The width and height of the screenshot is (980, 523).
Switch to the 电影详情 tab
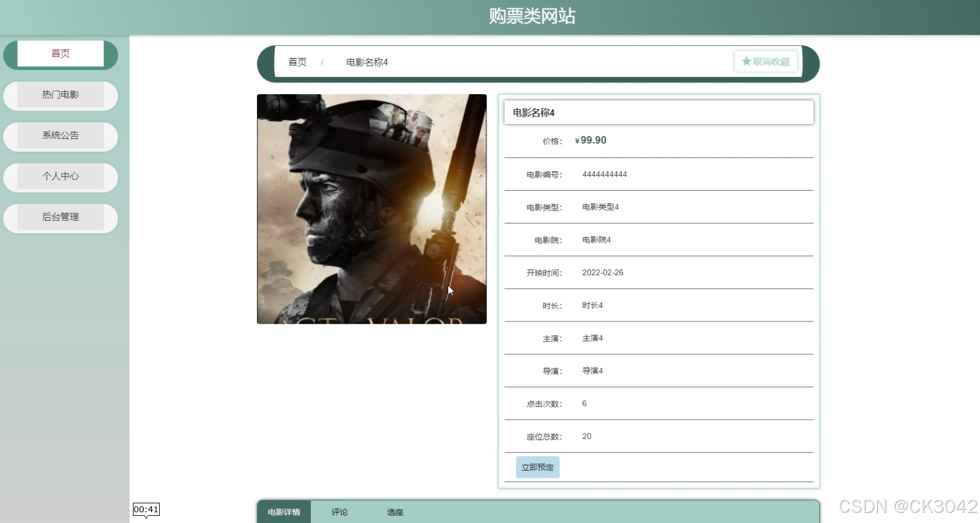284,512
